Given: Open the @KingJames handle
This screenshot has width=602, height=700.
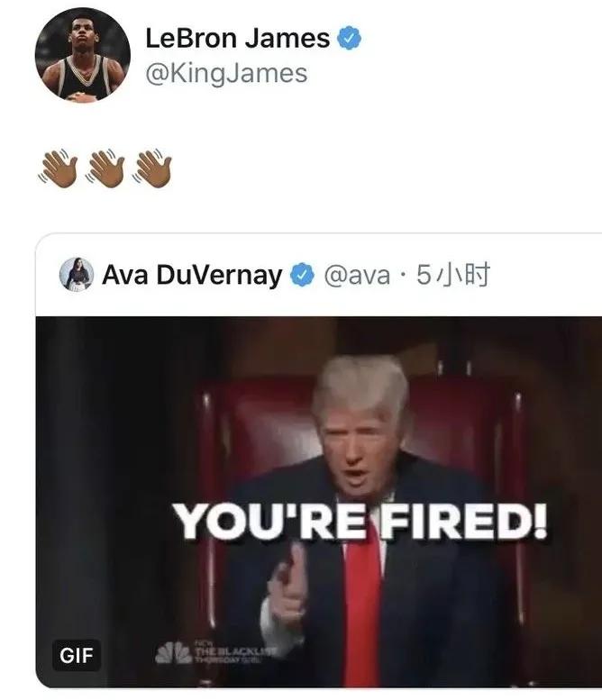Looking at the screenshot, I should [x=226, y=74].
